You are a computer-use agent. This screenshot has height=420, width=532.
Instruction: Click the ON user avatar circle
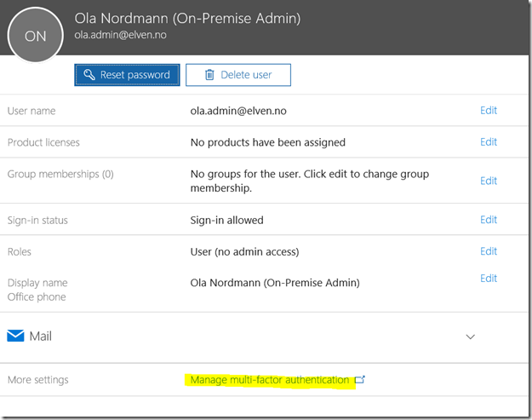coord(36,36)
